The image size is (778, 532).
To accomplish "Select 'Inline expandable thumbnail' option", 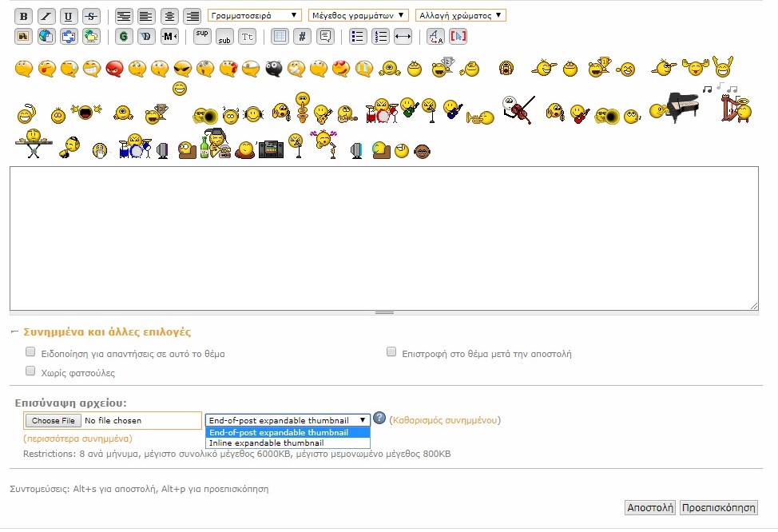I will (x=266, y=443).
